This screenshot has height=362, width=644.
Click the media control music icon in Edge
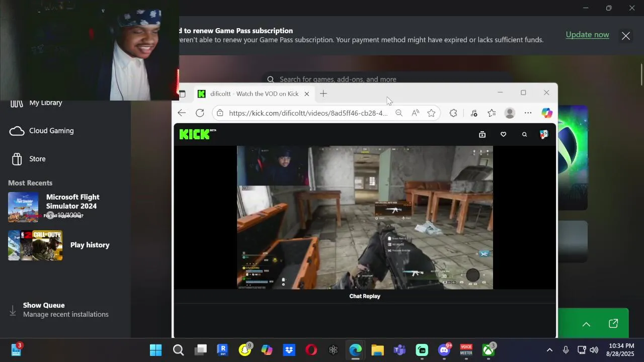473,113
